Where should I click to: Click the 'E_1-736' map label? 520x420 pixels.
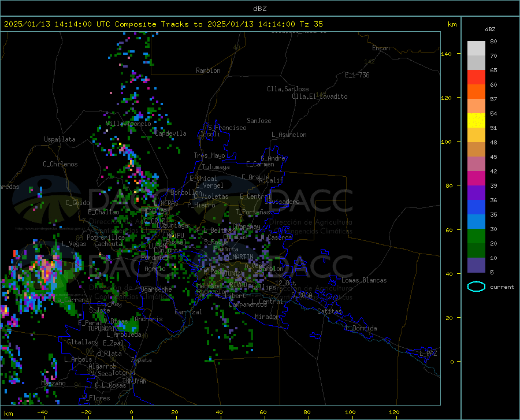point(357,75)
